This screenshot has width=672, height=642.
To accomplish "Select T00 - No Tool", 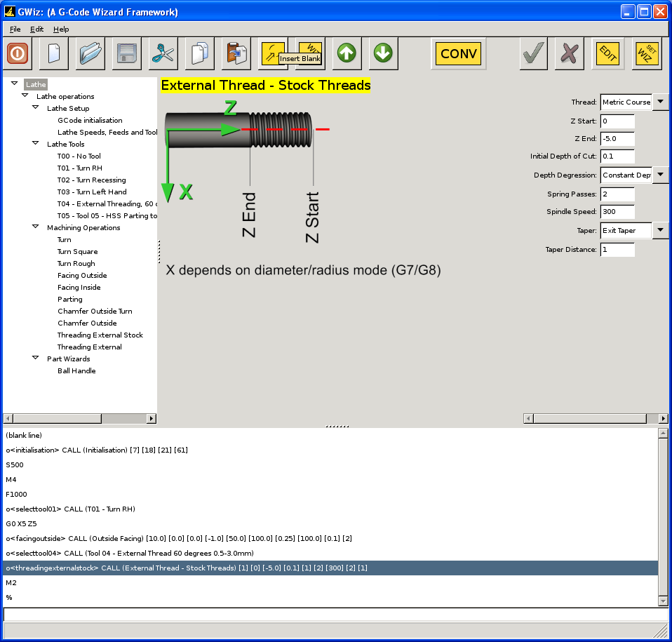I will point(79,156).
